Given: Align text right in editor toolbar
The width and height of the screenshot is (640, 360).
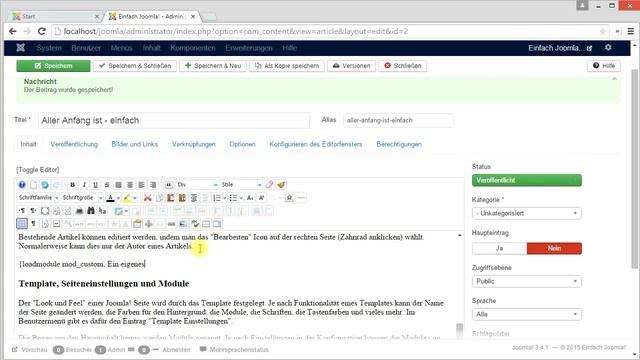Looking at the screenshot, I should click(153, 185).
